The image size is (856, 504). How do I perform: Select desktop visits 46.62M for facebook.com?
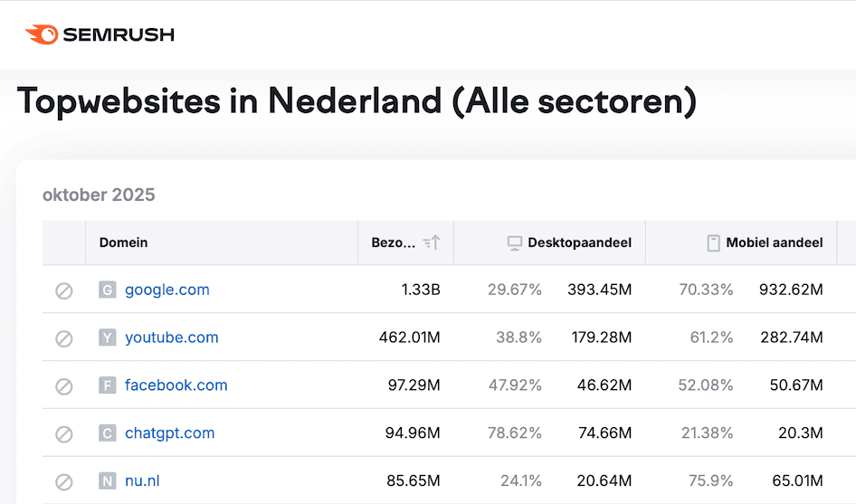coord(604,385)
